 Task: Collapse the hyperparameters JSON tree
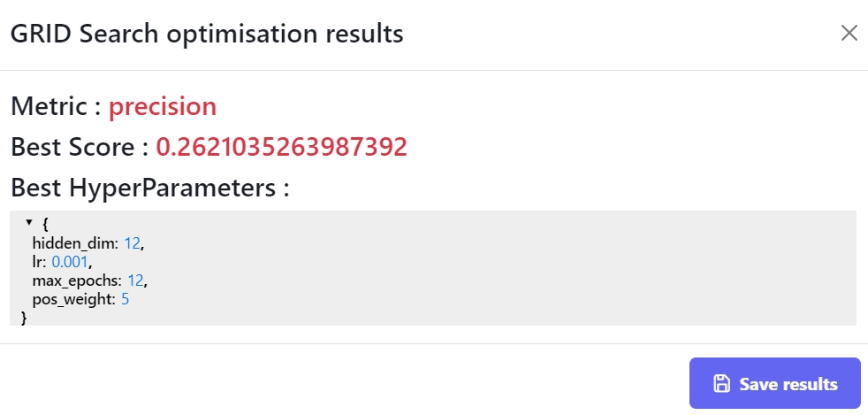click(29, 223)
